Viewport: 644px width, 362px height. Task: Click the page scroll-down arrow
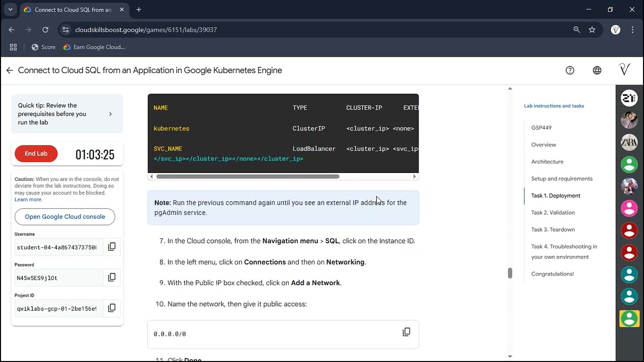510,356
